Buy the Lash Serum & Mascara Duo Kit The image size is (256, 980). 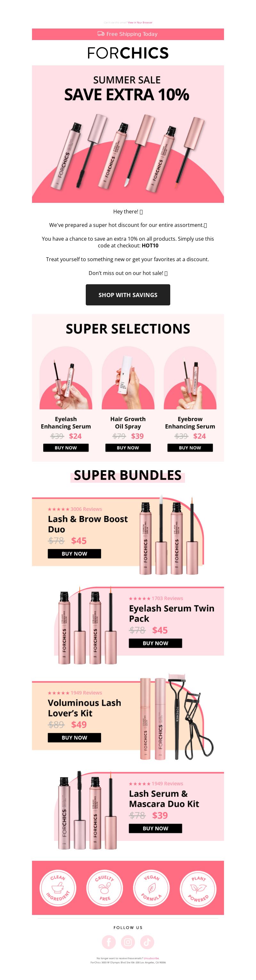[x=155, y=828]
